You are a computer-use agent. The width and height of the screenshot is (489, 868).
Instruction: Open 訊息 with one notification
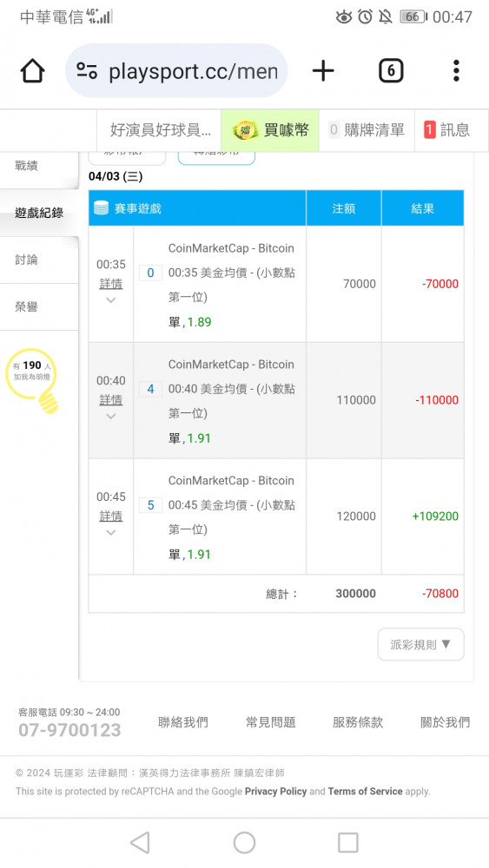click(x=446, y=130)
